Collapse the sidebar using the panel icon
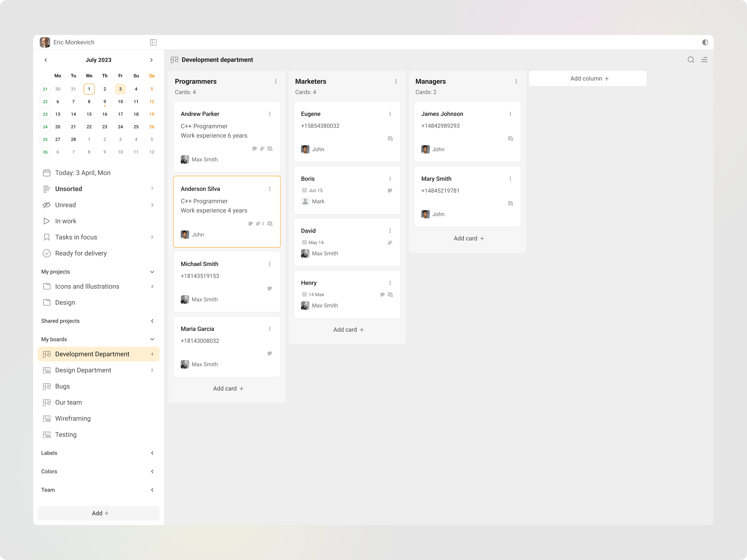This screenshot has width=747, height=560. [153, 42]
